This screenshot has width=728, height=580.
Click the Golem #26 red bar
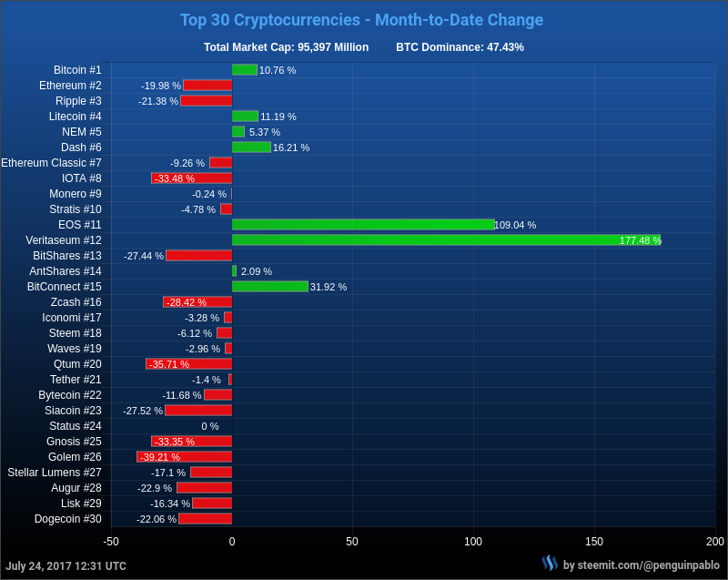185,457
